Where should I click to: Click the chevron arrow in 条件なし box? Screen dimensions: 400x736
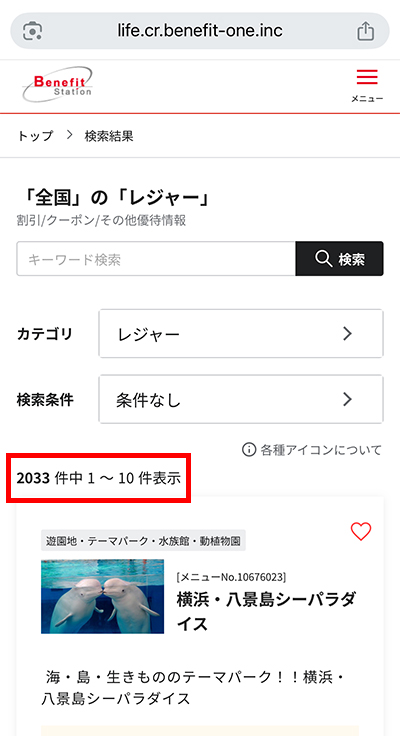(347, 399)
